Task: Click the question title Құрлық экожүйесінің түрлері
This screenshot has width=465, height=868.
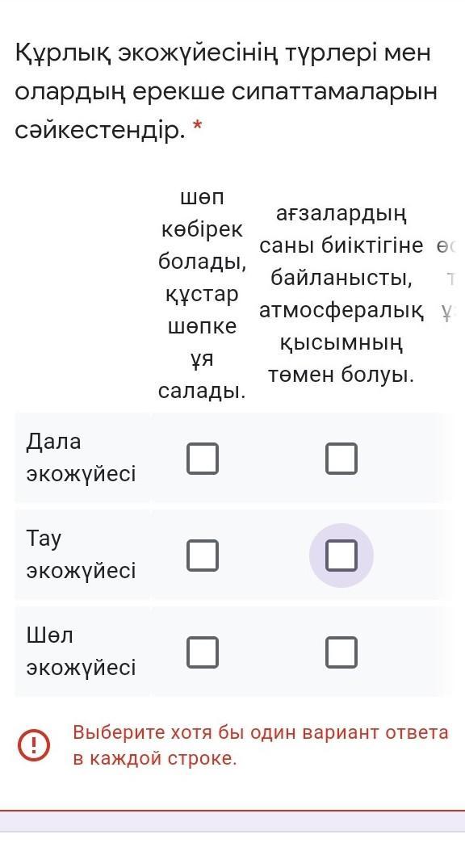Action: click(225, 92)
